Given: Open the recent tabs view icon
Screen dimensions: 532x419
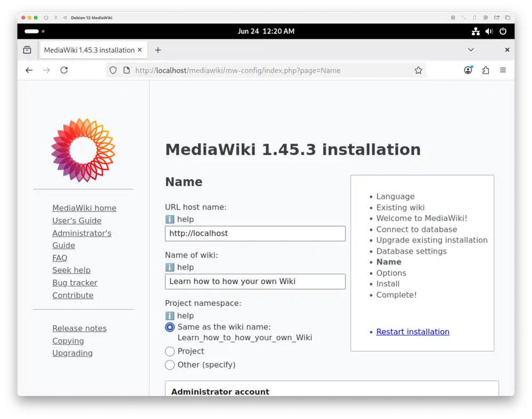Looking at the screenshot, I should (27, 50).
